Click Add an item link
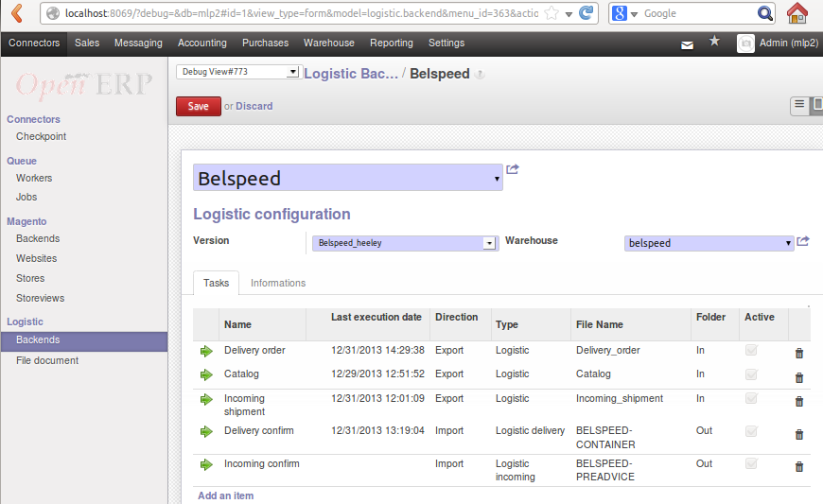The width and height of the screenshot is (823, 504). click(x=225, y=495)
